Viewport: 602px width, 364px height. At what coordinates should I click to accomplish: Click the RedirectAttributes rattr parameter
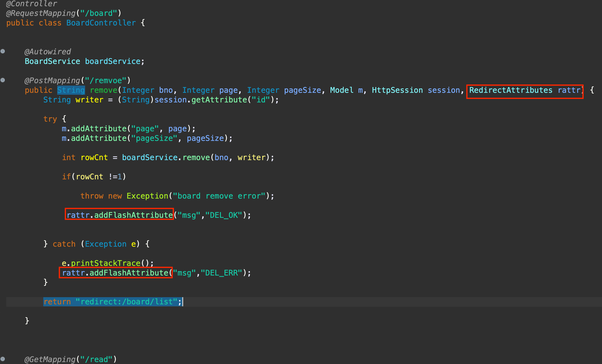pos(525,90)
